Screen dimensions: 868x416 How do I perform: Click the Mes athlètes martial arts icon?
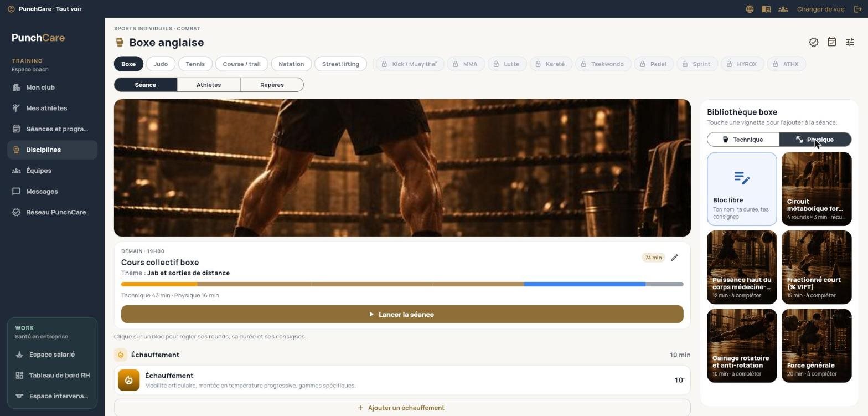click(x=17, y=108)
